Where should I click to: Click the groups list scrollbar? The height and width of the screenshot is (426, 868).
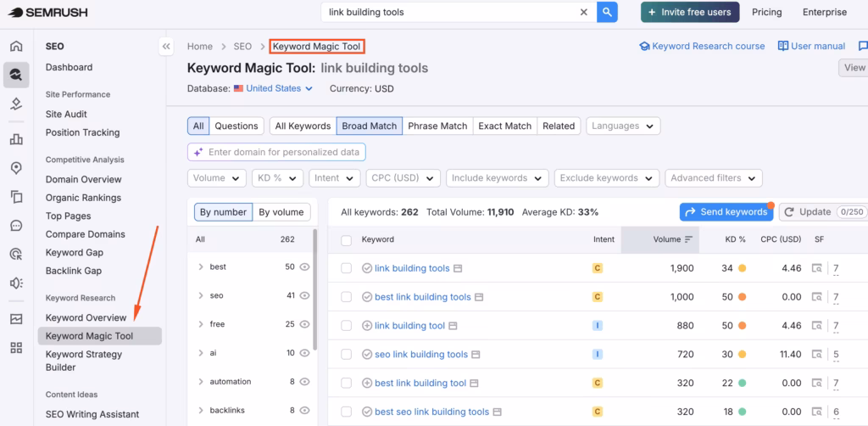(x=315, y=289)
